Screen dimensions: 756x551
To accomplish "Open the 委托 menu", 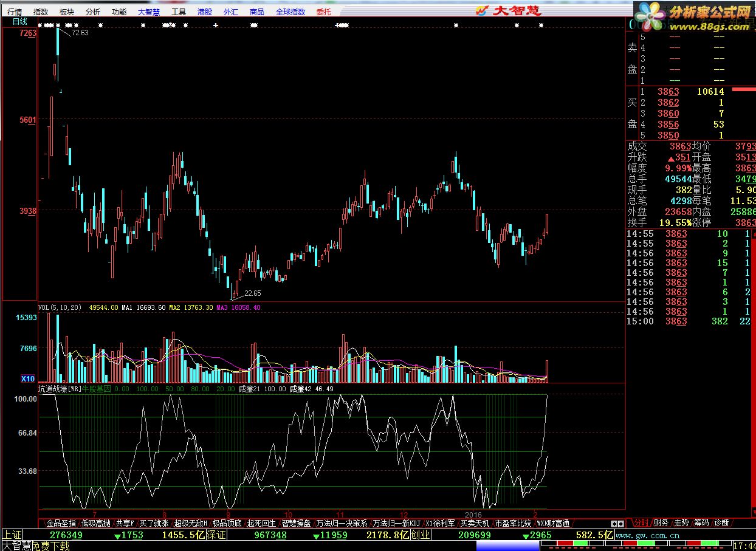I will (x=324, y=12).
